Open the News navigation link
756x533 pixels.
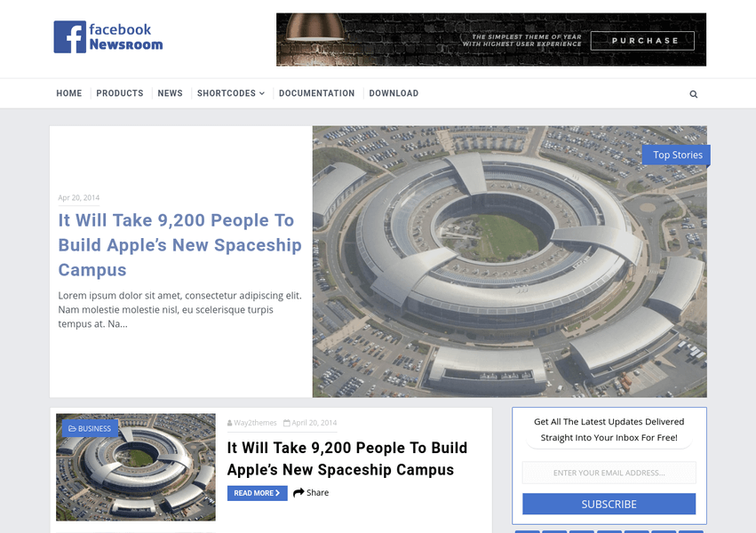click(171, 93)
